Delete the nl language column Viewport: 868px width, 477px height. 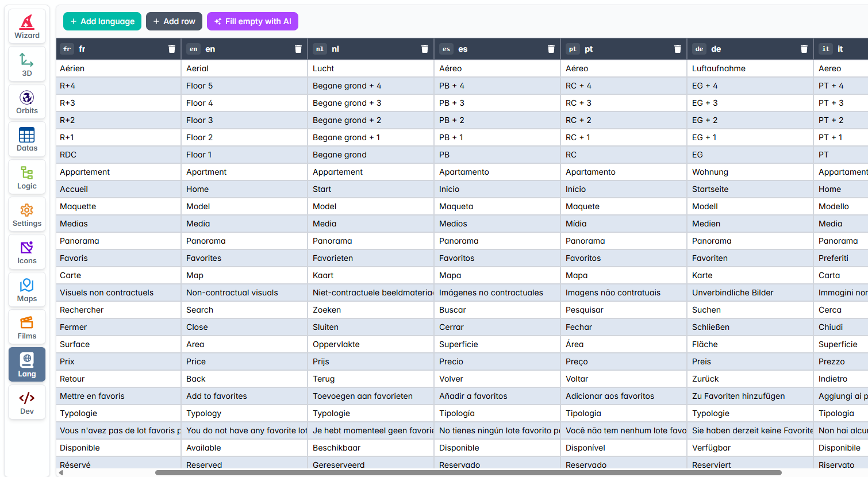tap(424, 49)
